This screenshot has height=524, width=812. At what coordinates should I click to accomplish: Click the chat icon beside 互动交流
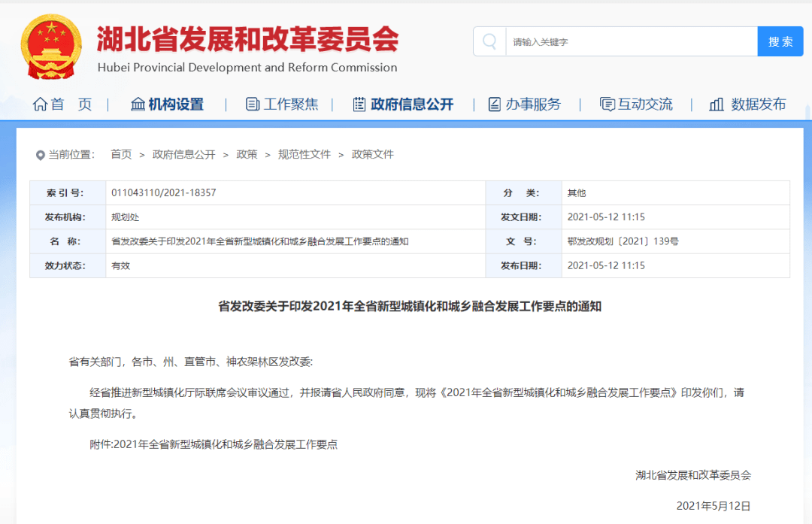tap(607, 104)
